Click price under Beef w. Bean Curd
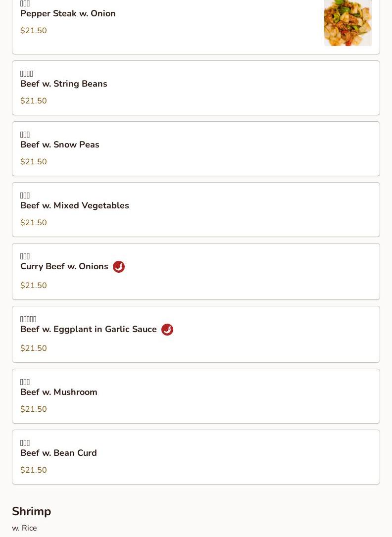This screenshot has width=392, height=537. [34, 470]
